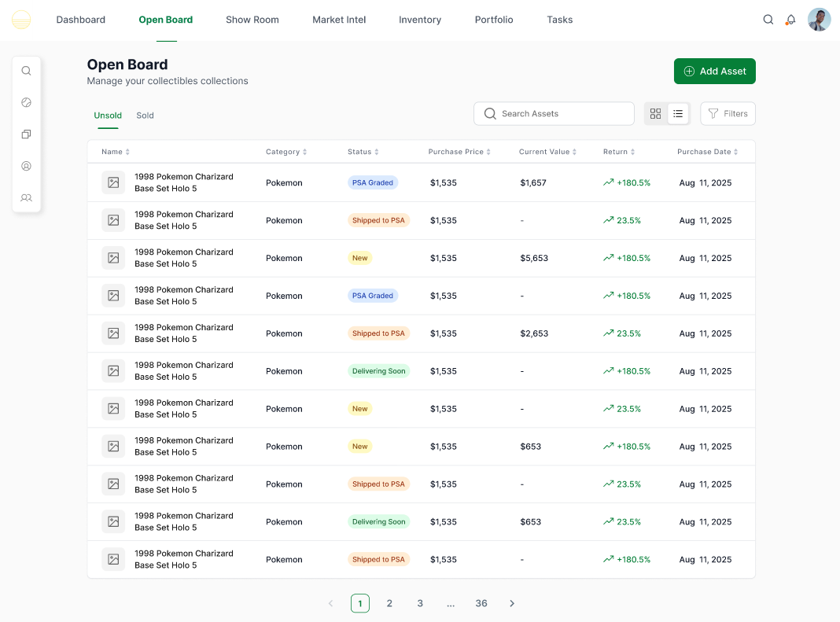Open search from the top-right magnifier icon
Viewport: 840px width, 622px height.
pos(768,20)
